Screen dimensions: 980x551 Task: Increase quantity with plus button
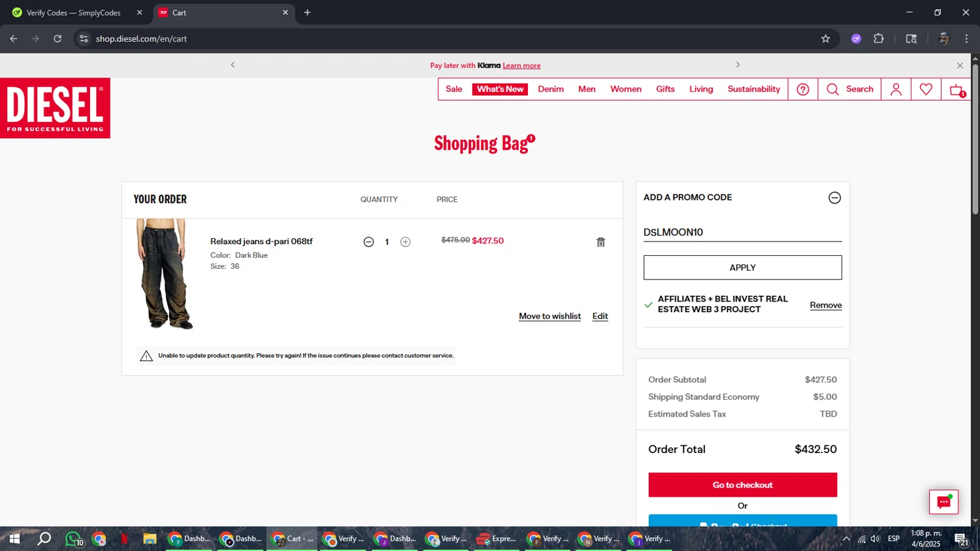405,242
